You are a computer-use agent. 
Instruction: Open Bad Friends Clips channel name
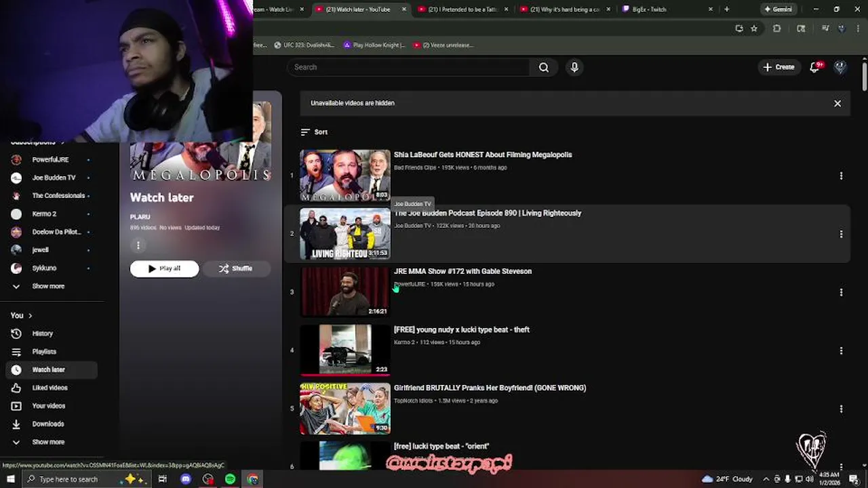point(415,167)
